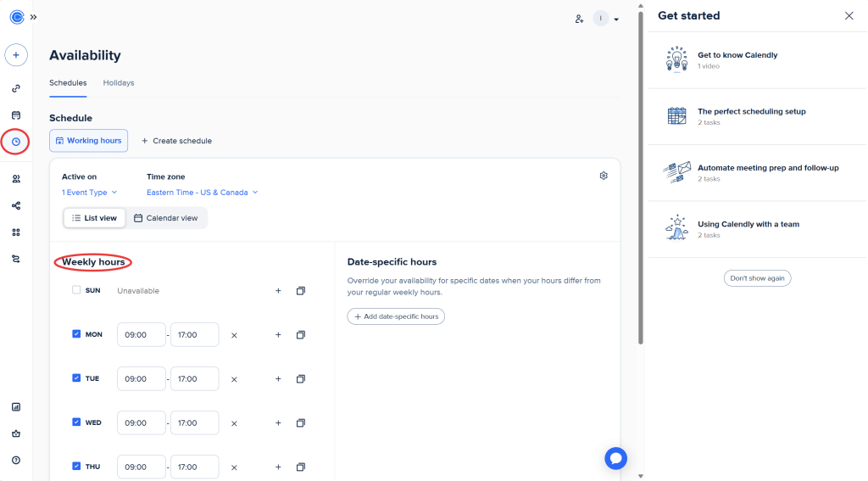This screenshot has width=868, height=481.
Task: Copy Monday hours to other days
Action: tap(300, 335)
